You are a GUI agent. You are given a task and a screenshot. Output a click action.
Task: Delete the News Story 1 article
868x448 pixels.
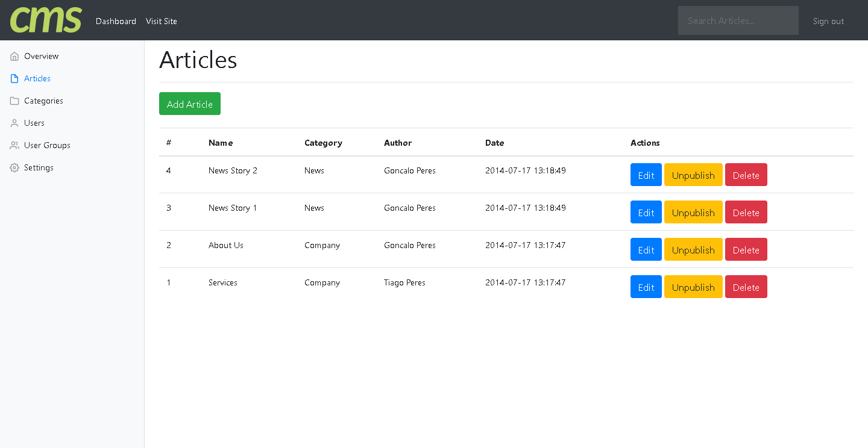[746, 213]
